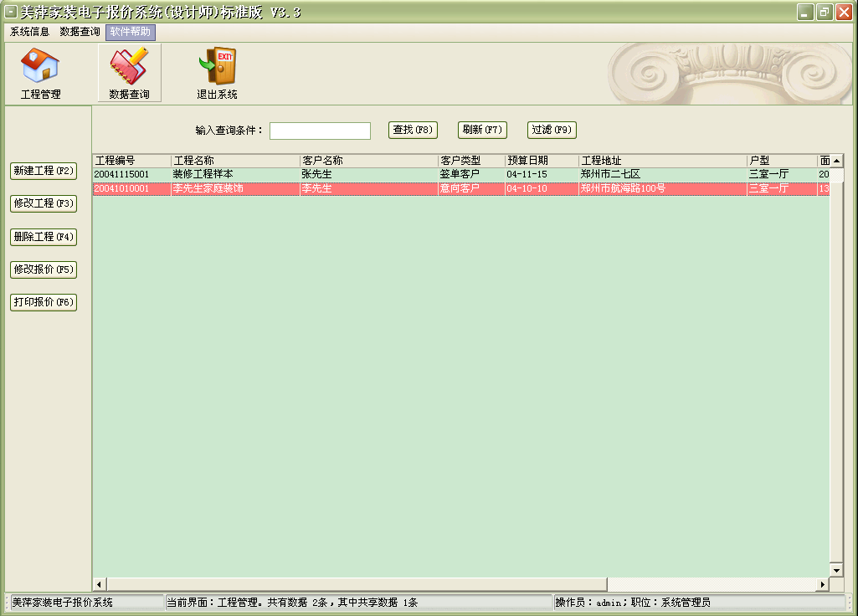Focus the 输入查询条件 text field
The image size is (858, 616).
[320, 131]
